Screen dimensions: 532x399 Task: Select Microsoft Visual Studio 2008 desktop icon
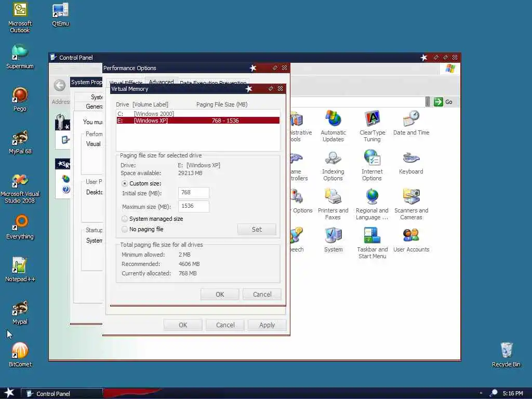[20, 188]
